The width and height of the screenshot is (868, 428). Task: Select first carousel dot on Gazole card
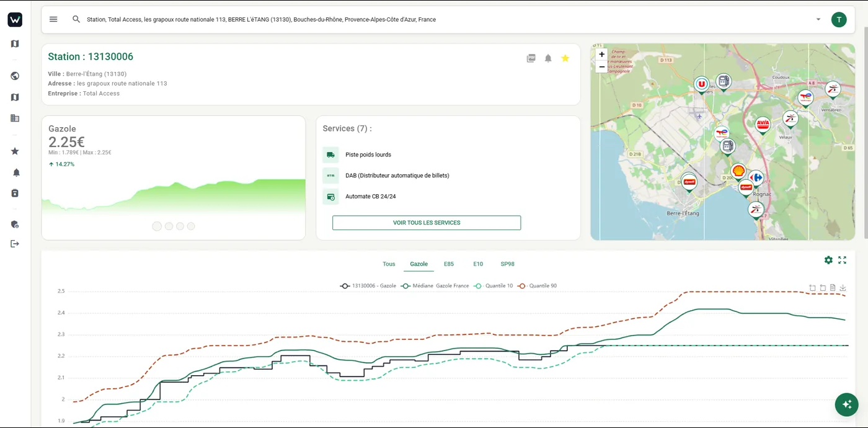157,226
